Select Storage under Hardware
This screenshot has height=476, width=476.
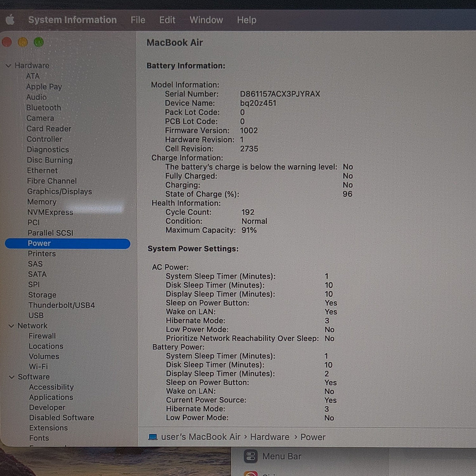click(42, 295)
